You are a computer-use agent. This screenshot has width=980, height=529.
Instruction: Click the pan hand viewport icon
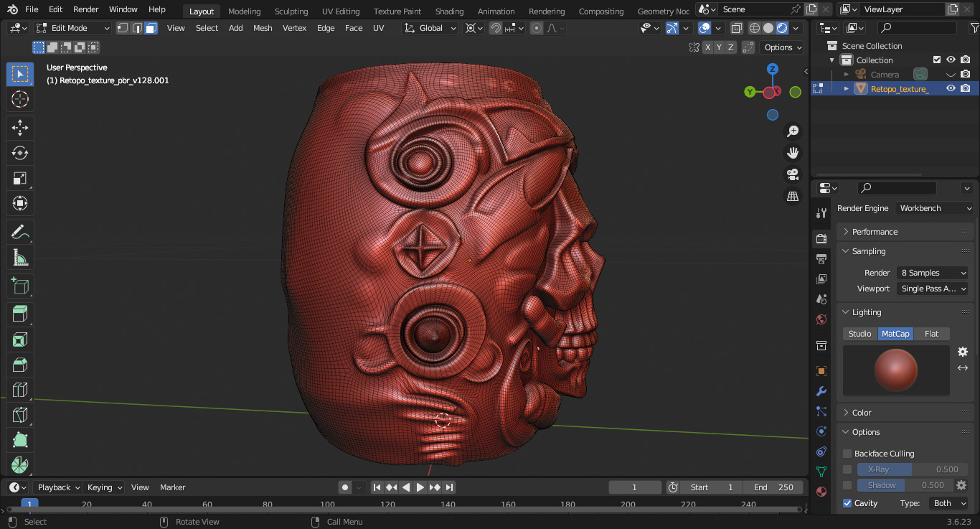click(793, 153)
